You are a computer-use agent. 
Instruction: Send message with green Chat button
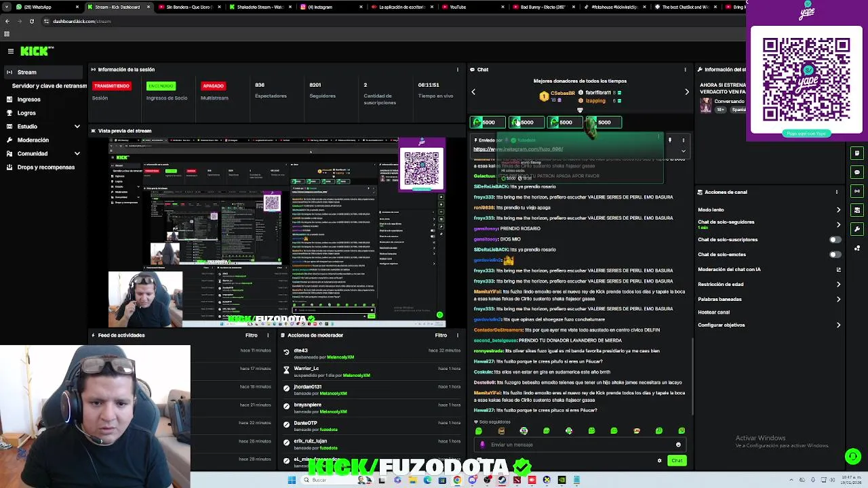point(677,461)
